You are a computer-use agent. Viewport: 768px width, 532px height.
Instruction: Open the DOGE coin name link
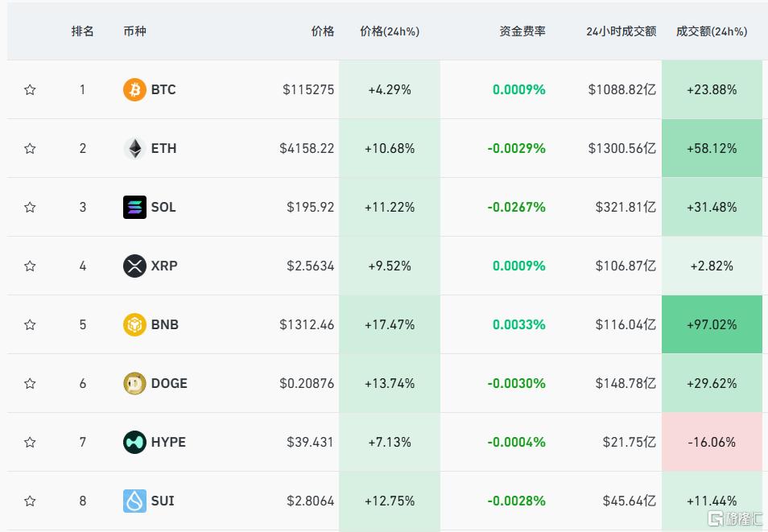coord(169,383)
